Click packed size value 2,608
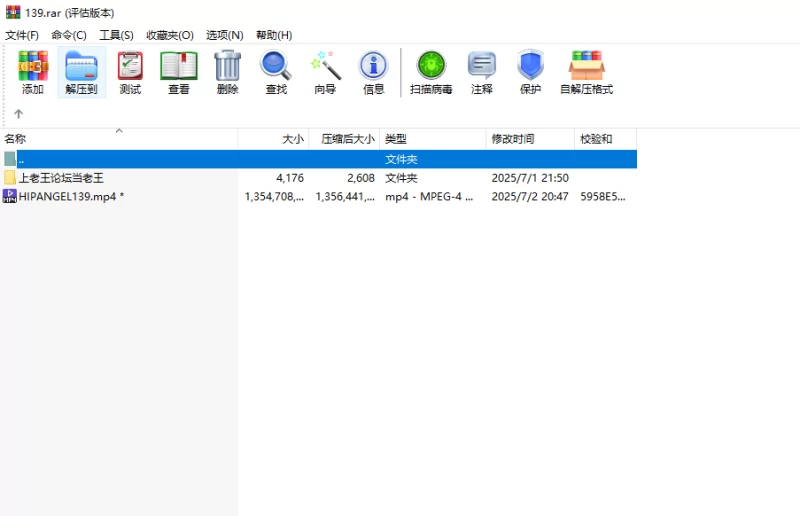Image resolution: width=800 pixels, height=516 pixels. point(361,178)
